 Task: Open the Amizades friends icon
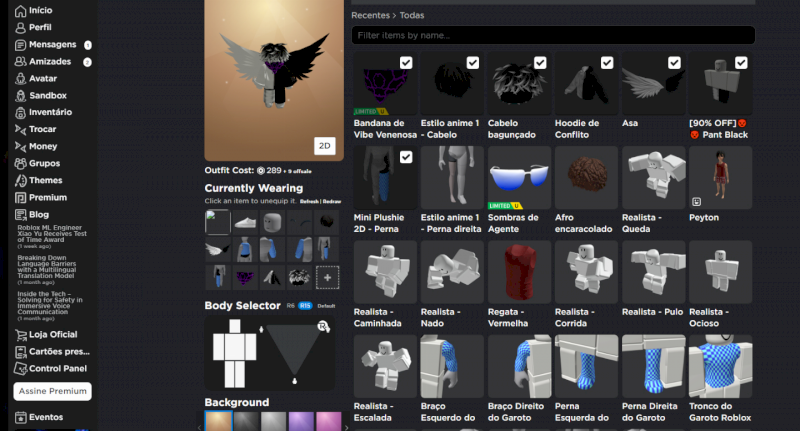(20, 62)
